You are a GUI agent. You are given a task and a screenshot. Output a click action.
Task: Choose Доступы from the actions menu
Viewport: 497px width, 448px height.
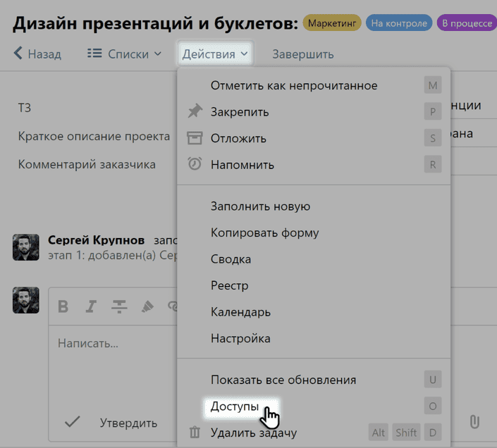[x=235, y=406]
